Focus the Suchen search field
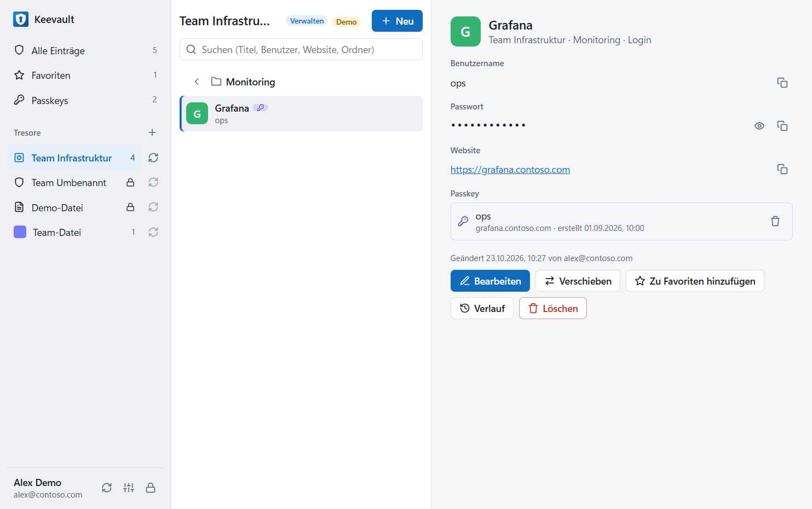Screen dimensions: 812x509 click(x=301, y=49)
